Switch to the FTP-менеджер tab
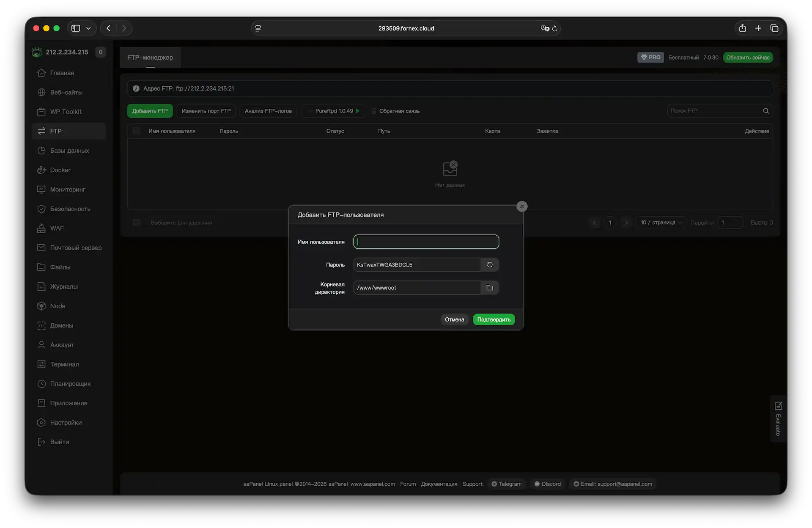 [150, 57]
